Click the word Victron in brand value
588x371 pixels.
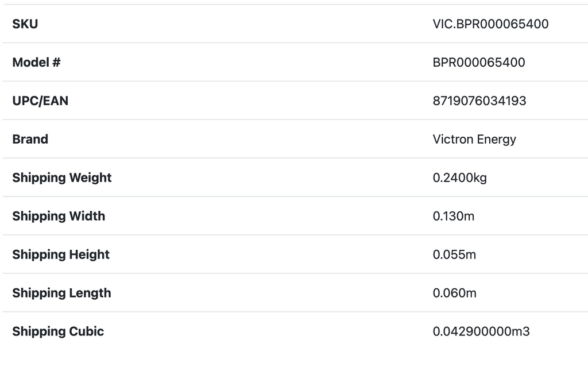pyautogui.click(x=454, y=140)
